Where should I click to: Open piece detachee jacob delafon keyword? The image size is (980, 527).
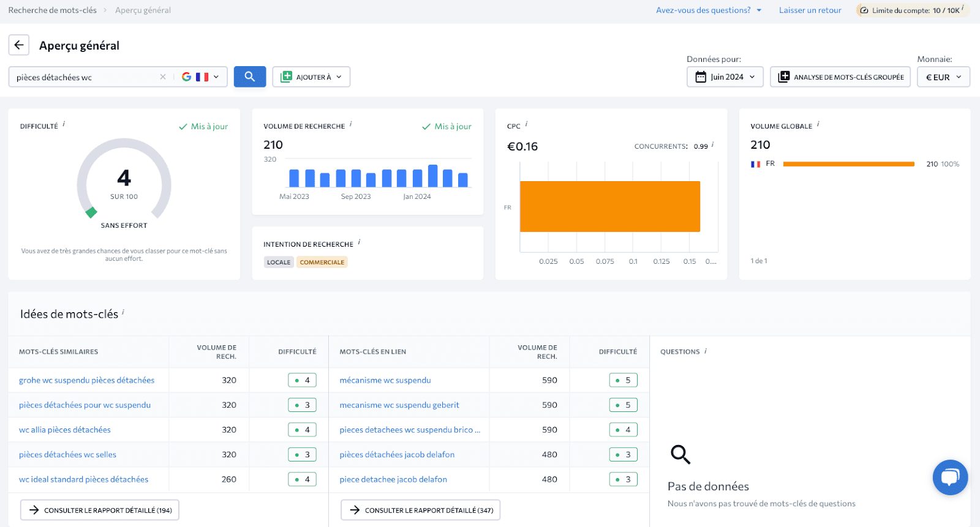coord(393,479)
